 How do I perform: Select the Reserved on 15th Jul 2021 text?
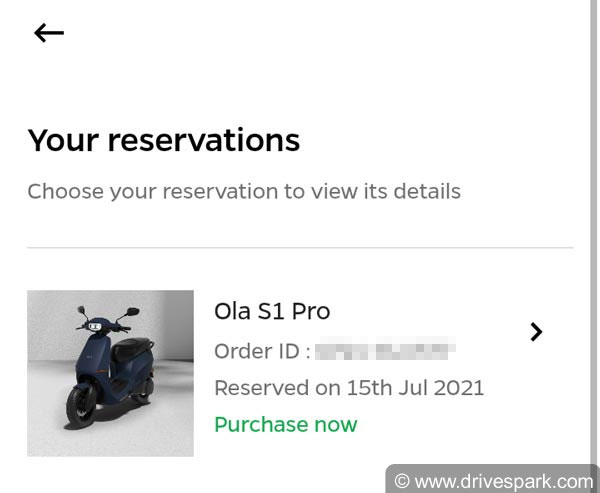(349, 388)
